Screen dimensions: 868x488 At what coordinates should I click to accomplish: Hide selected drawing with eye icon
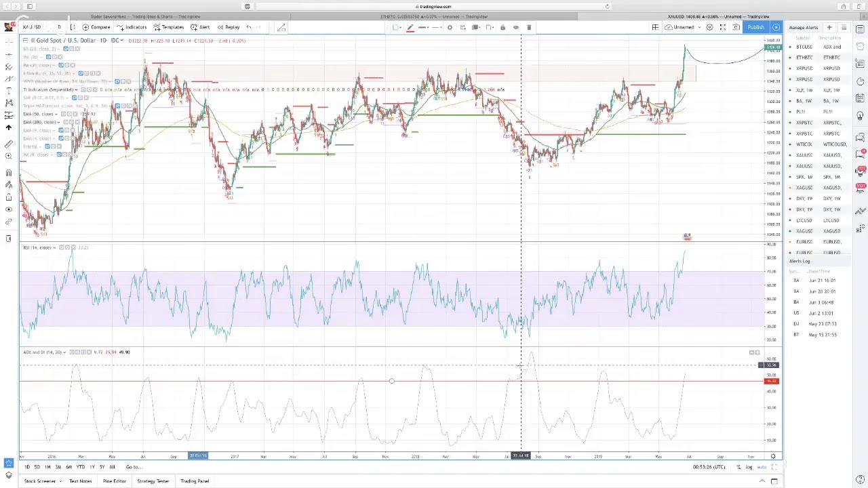[x=516, y=27]
